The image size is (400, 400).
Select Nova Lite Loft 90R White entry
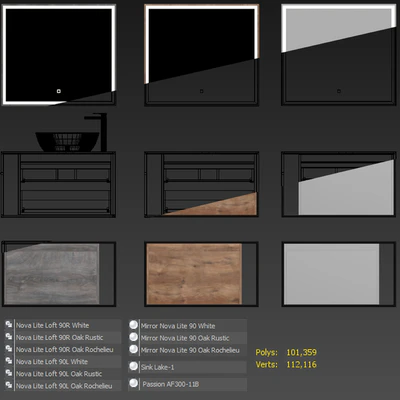click(x=63, y=325)
